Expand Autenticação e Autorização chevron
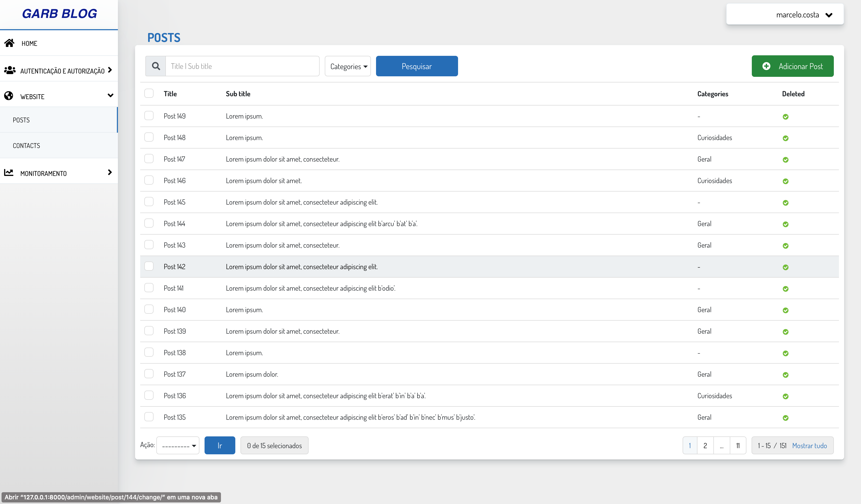The height and width of the screenshot is (504, 861). tap(110, 70)
